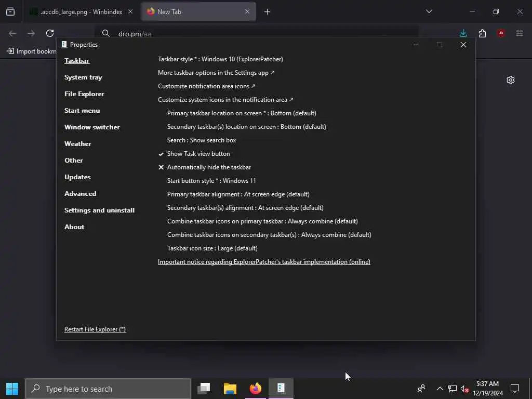Click Firefox icon in taskbar
Screen dimensions: 532x399
256,389
